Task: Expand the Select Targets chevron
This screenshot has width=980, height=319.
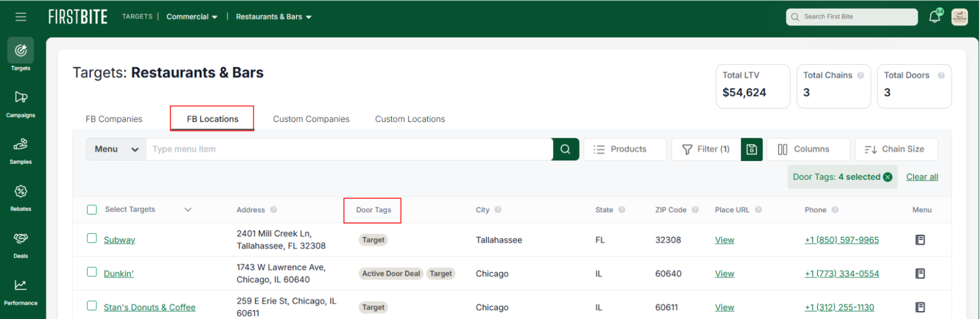Action: coord(188,210)
